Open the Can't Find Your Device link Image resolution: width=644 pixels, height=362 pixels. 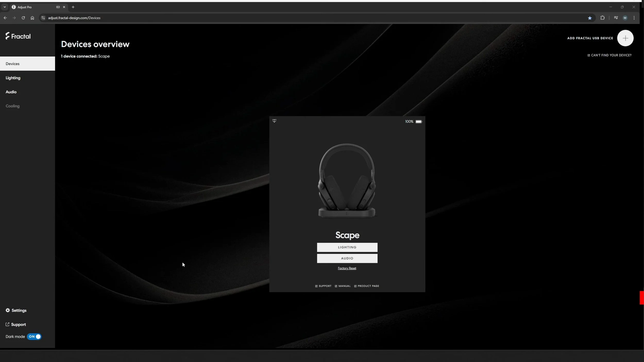click(609, 55)
